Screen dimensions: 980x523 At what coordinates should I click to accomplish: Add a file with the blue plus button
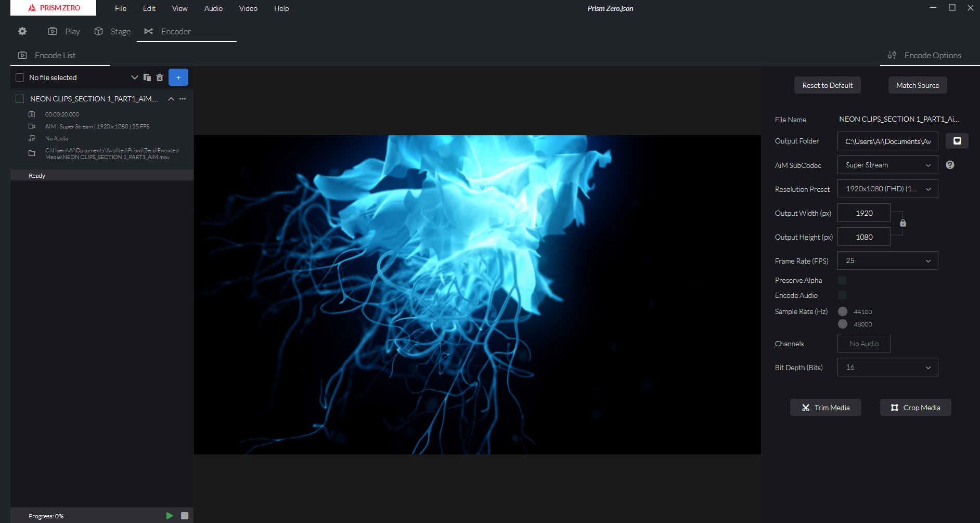pyautogui.click(x=178, y=77)
